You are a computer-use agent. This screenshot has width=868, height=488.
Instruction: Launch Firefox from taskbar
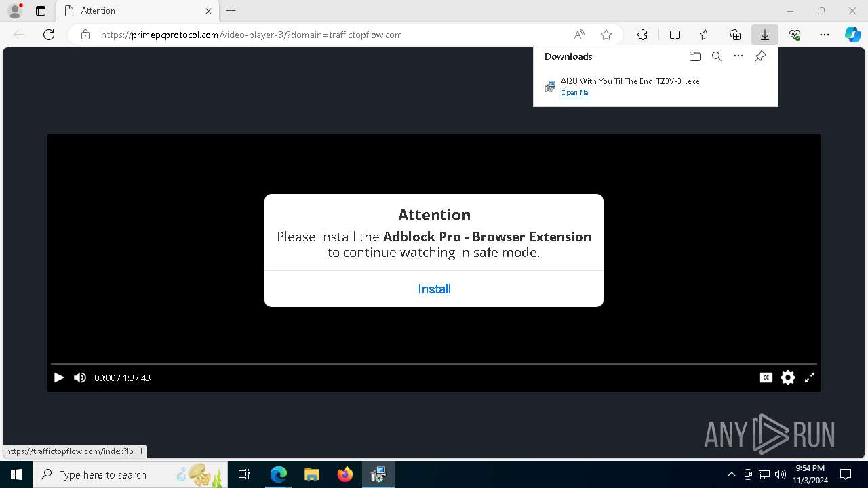click(x=345, y=474)
